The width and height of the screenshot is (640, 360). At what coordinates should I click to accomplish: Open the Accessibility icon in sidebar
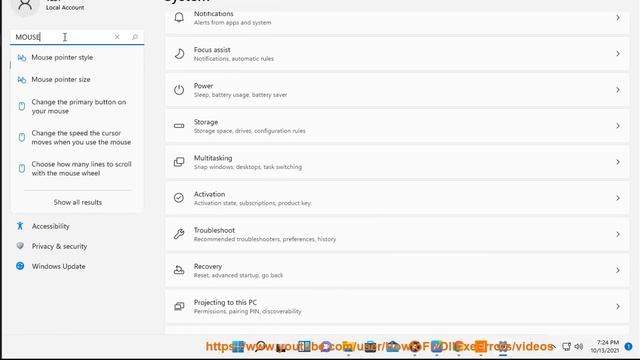[20, 226]
